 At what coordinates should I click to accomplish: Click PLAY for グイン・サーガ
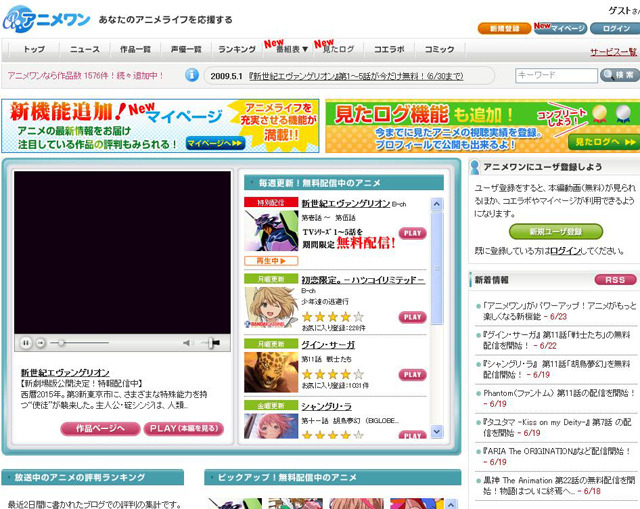(x=412, y=375)
